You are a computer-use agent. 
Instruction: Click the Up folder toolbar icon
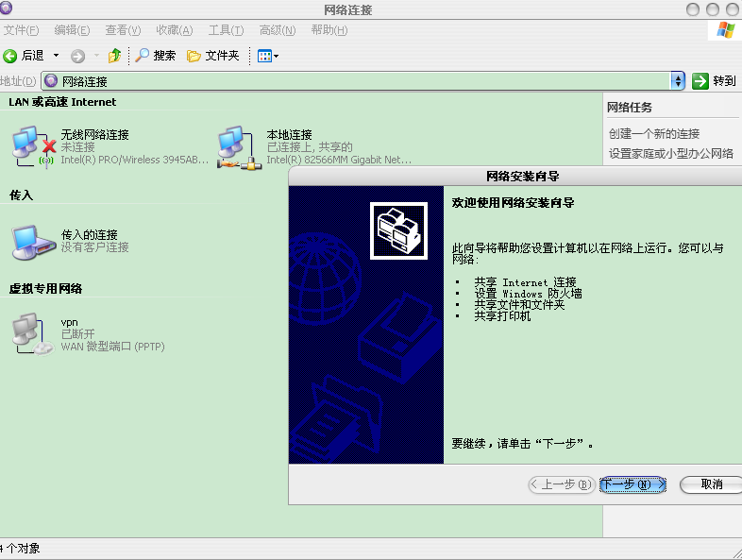[114, 56]
